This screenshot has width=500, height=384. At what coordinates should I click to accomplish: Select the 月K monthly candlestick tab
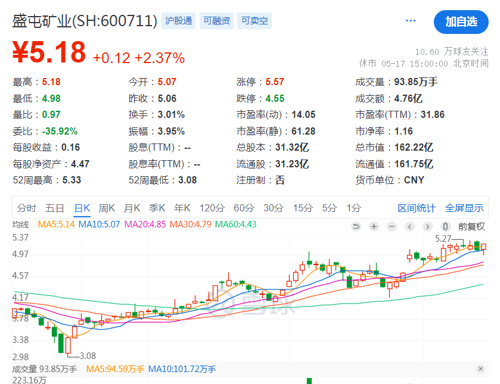(x=132, y=208)
